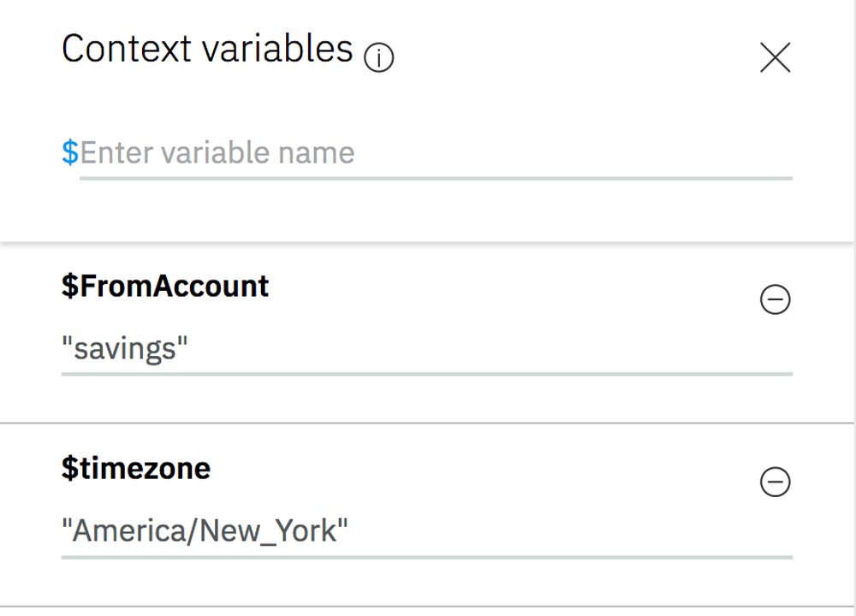Image resolution: width=856 pixels, height=616 pixels.
Task: Remove the $FromAccount variable
Action: pyautogui.click(x=775, y=299)
